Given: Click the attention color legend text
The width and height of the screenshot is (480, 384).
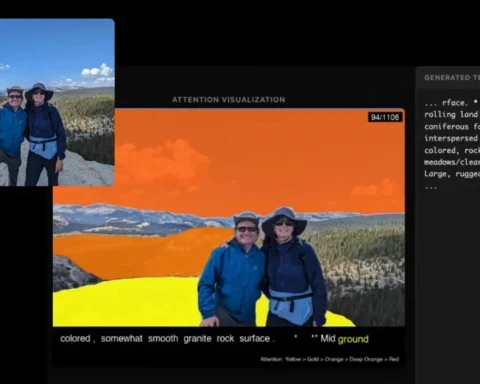Looking at the screenshot, I should tap(330, 359).
